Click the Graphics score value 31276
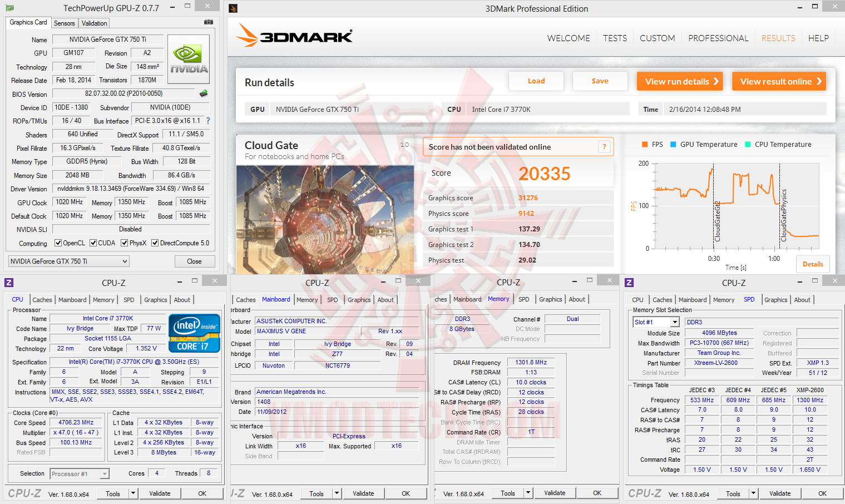845x504 pixels. [528, 198]
